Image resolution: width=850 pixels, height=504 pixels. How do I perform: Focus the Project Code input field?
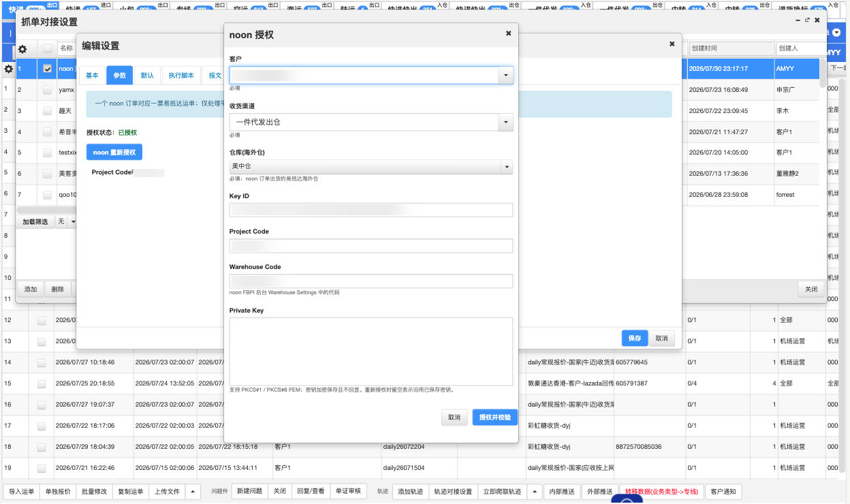coord(371,245)
